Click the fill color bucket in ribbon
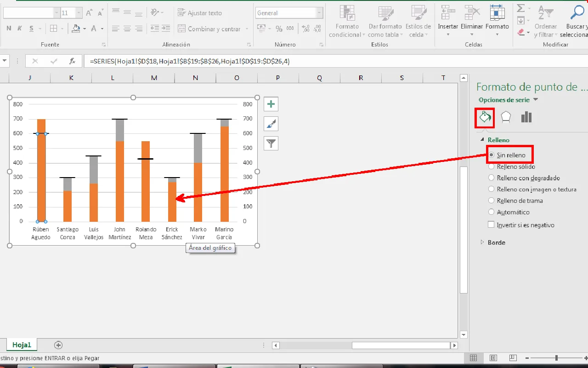588x368 pixels. 76,29
